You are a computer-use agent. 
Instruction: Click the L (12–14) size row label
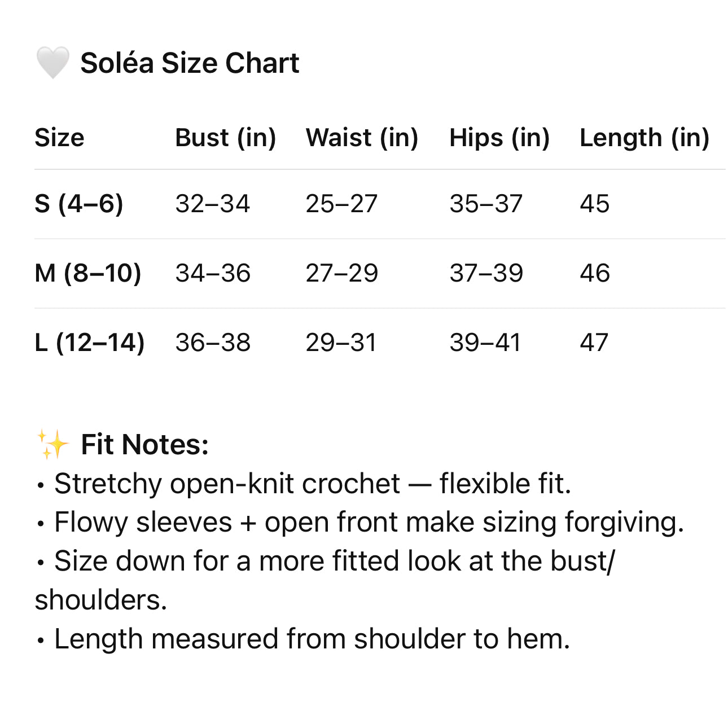(x=90, y=343)
